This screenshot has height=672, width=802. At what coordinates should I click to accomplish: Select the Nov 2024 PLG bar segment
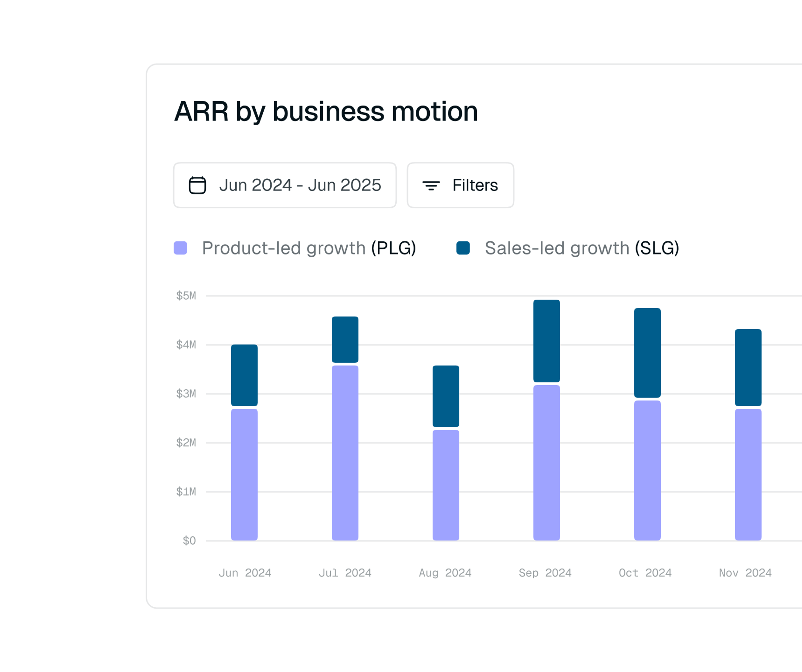click(x=749, y=474)
